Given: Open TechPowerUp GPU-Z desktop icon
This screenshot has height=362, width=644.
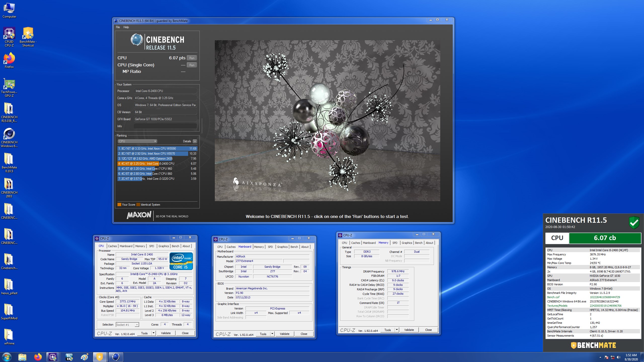Looking at the screenshot, I should (x=9, y=88).
